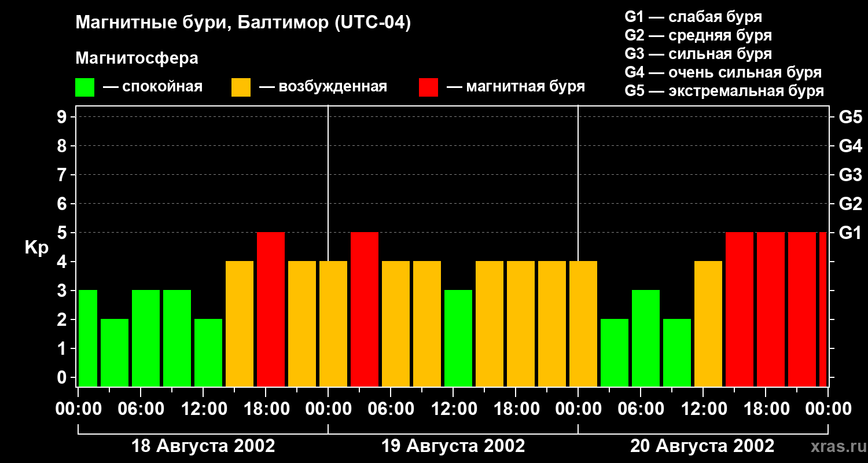Click the yellow 'возбужденная' legend swatch
This screenshot has width=868, height=463.
click(241, 87)
